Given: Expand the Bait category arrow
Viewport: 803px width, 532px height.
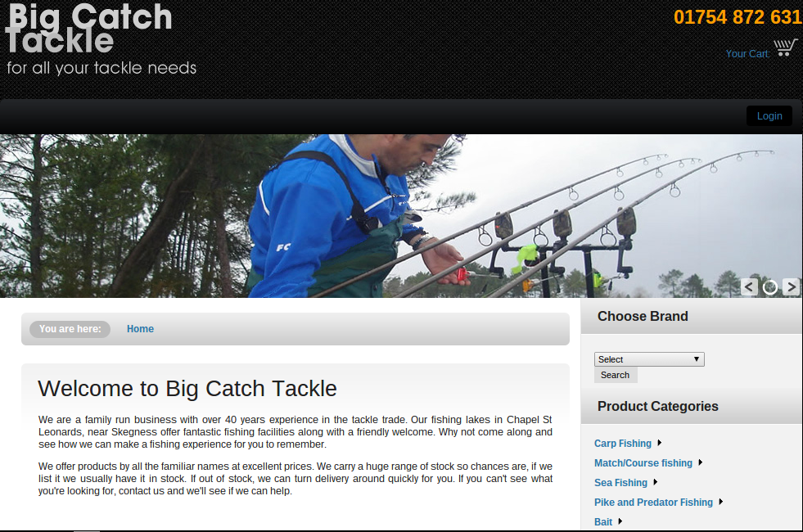Looking at the screenshot, I should [x=620, y=521].
